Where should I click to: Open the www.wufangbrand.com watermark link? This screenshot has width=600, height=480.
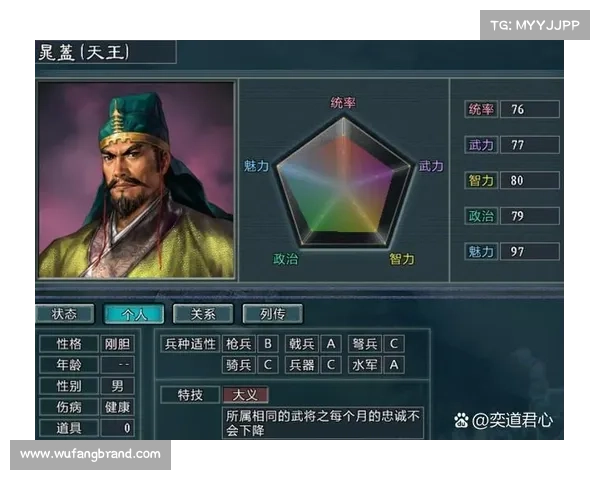coord(90,454)
